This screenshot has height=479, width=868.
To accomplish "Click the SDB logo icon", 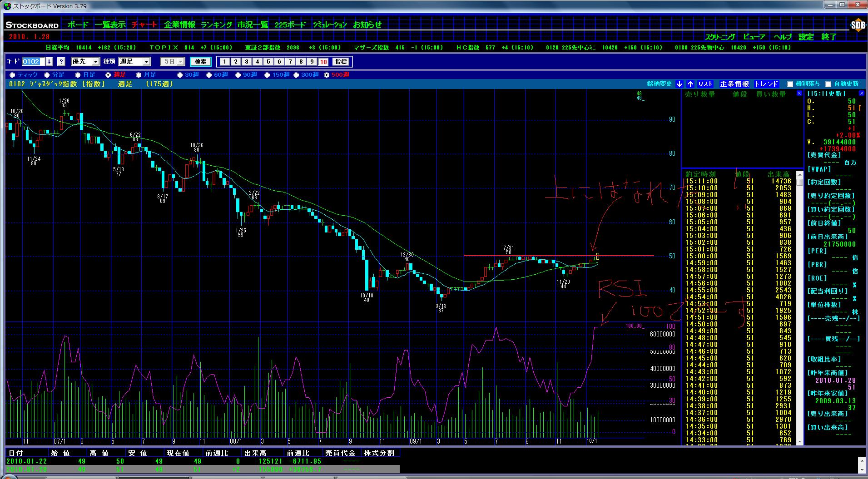I will pos(858,26).
